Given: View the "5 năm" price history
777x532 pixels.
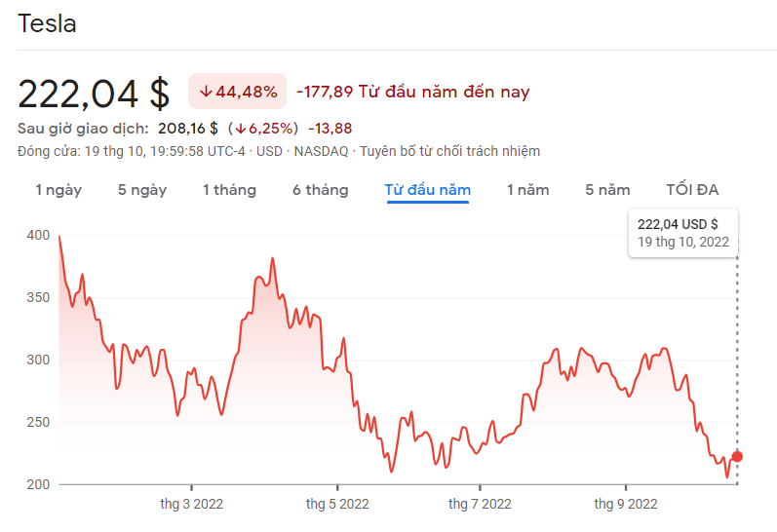Looking at the screenshot, I should [607, 190].
